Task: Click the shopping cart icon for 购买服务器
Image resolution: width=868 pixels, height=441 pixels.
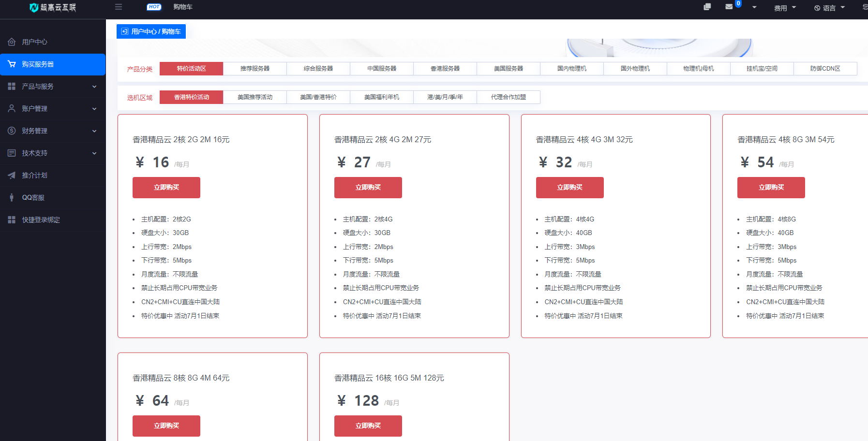Action: coord(12,64)
